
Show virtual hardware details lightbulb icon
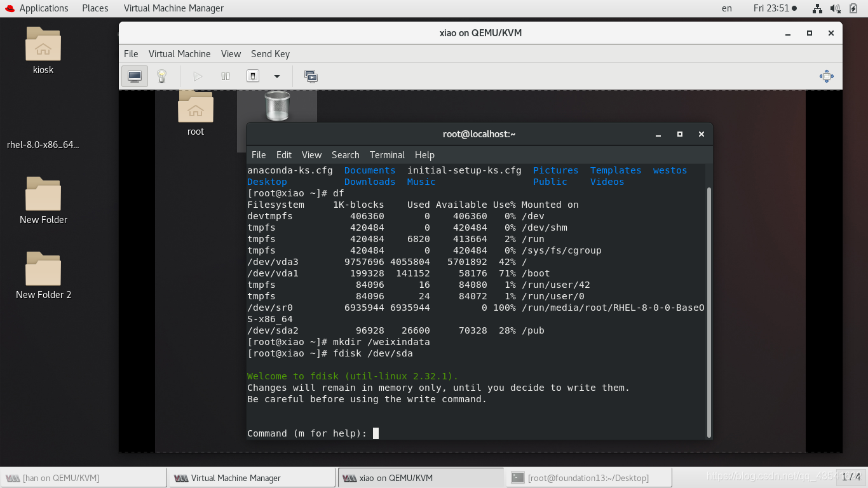162,76
